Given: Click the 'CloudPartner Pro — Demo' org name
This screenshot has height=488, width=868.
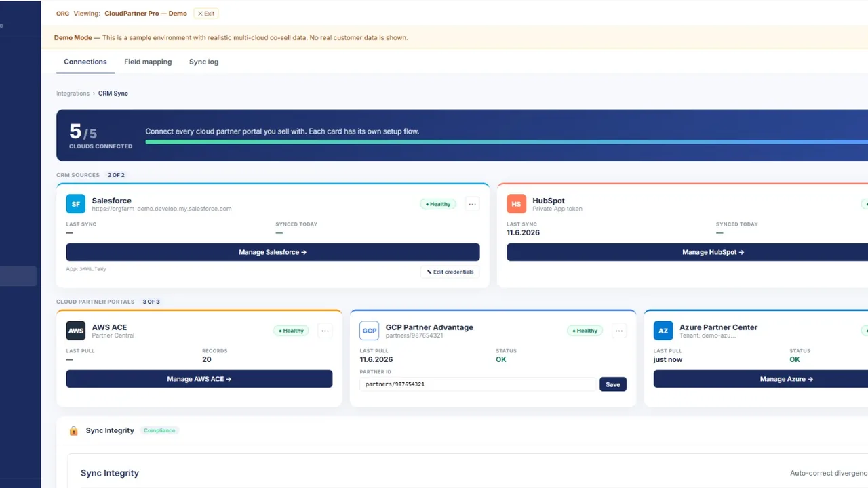Looking at the screenshot, I should (x=146, y=14).
